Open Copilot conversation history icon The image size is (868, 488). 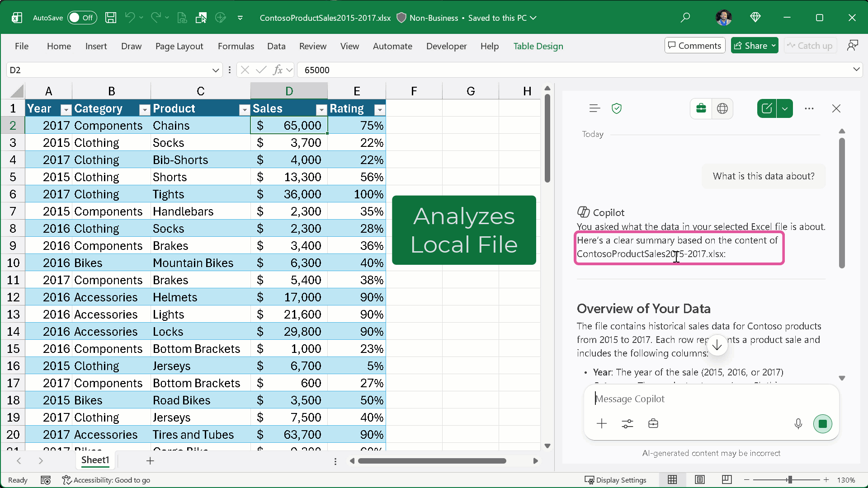tap(595, 108)
